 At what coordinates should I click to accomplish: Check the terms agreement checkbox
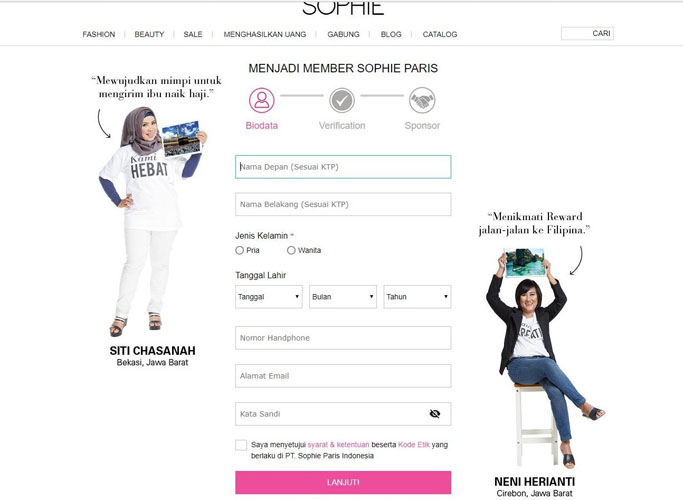[x=241, y=445]
